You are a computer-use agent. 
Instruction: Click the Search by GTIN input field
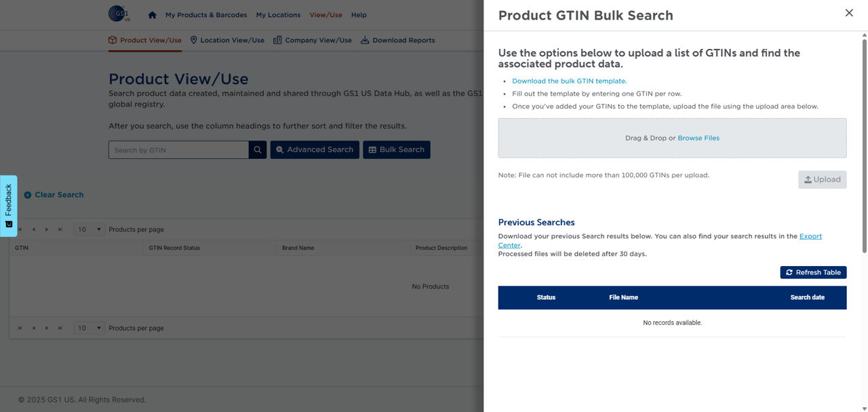(x=178, y=150)
